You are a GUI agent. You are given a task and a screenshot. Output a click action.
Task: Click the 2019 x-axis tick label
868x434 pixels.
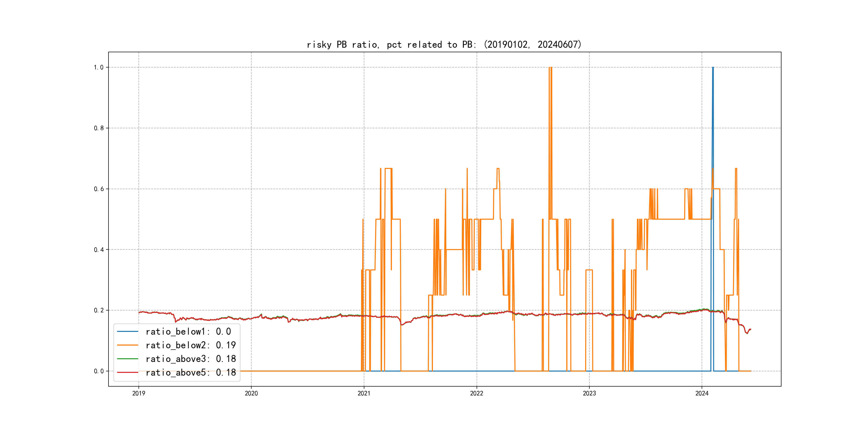pos(139,393)
